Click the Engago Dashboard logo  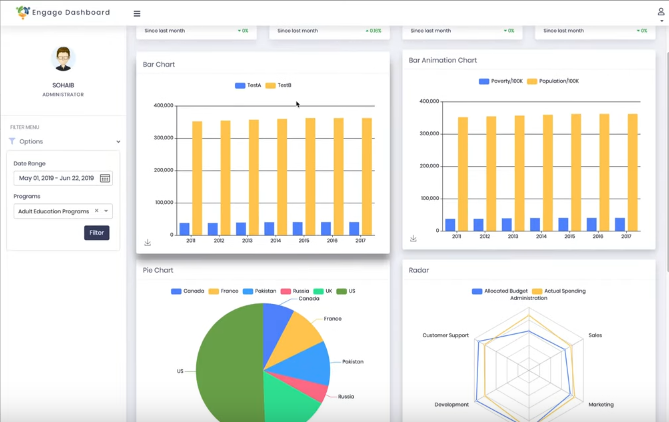[63, 12]
